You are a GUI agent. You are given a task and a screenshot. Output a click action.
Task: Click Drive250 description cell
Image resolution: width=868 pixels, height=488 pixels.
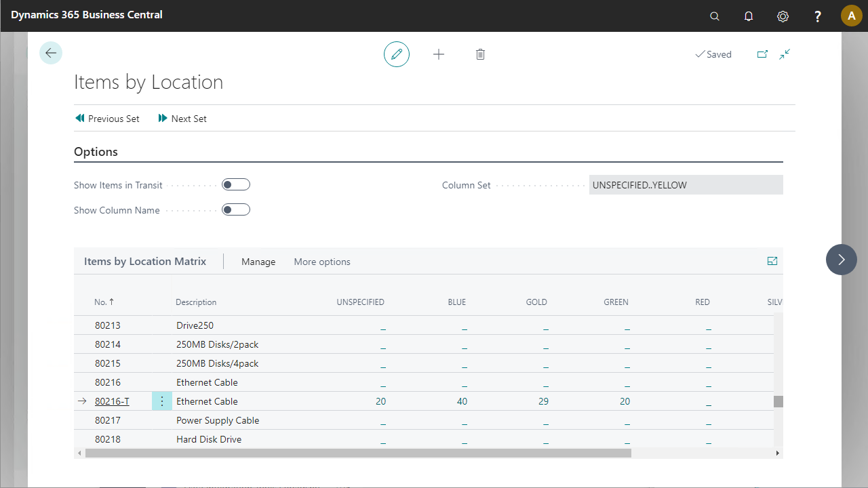pos(195,325)
